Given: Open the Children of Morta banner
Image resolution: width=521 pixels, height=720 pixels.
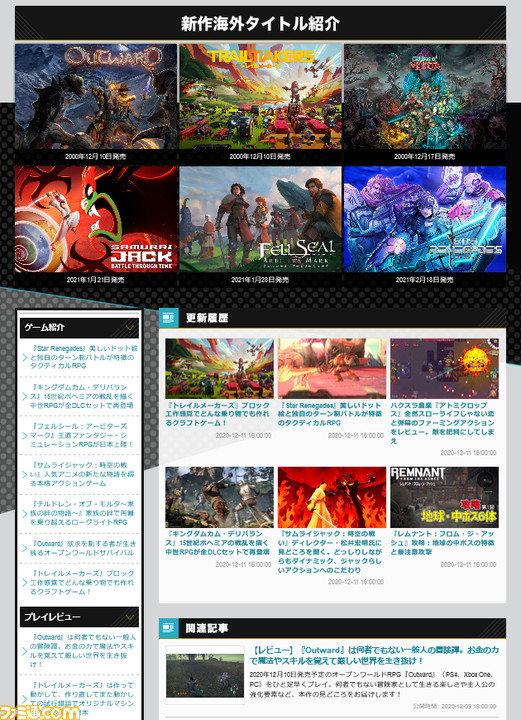Looking at the screenshot, I should 425,96.
